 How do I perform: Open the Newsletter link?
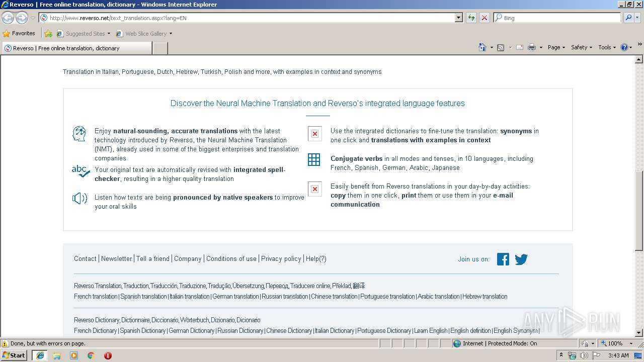(x=116, y=258)
